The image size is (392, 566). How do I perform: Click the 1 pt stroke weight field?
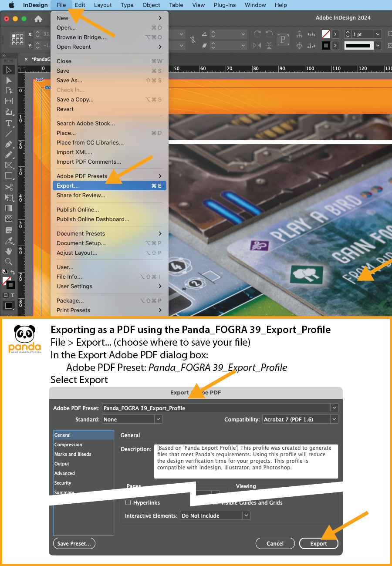click(x=362, y=34)
